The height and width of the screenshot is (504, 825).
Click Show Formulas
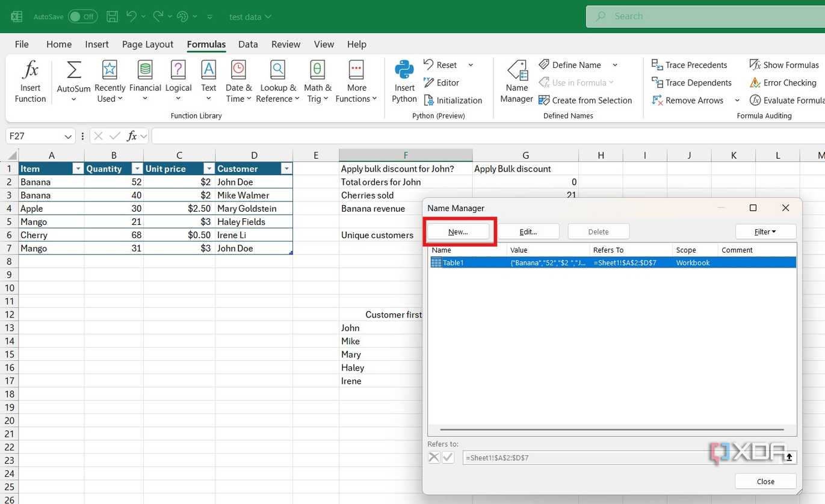(784, 65)
